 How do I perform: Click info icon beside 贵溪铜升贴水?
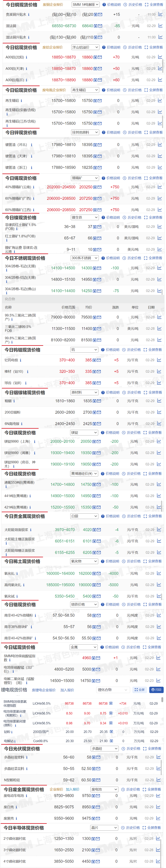[29, 14]
